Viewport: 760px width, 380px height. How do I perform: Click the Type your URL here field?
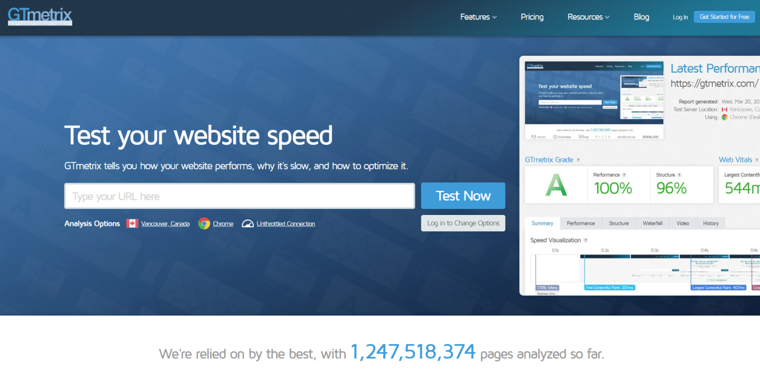[x=239, y=196]
